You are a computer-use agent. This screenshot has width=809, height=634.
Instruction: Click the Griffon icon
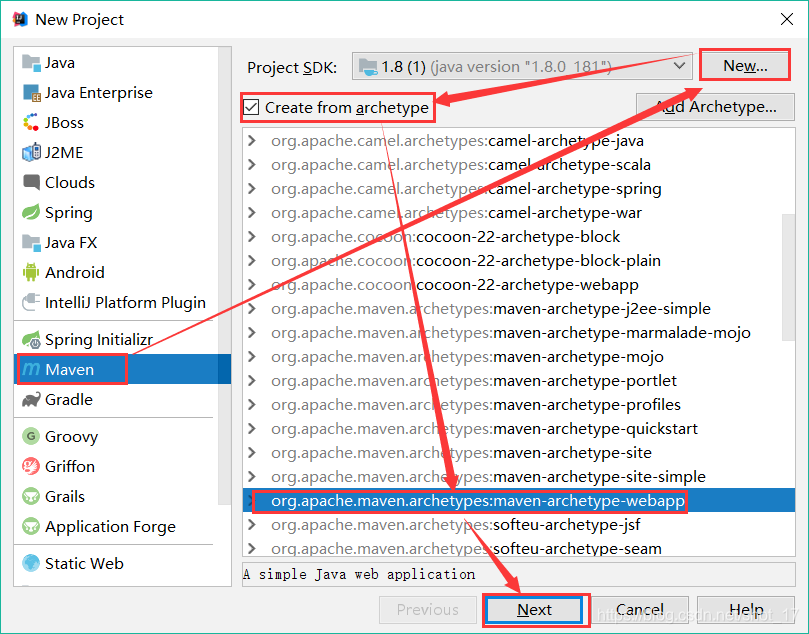pyautogui.click(x=31, y=466)
